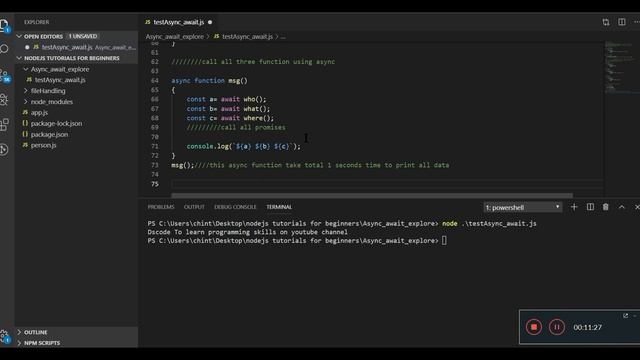Click the "call all three function" comment
The image size is (640, 360).
click(253, 62)
